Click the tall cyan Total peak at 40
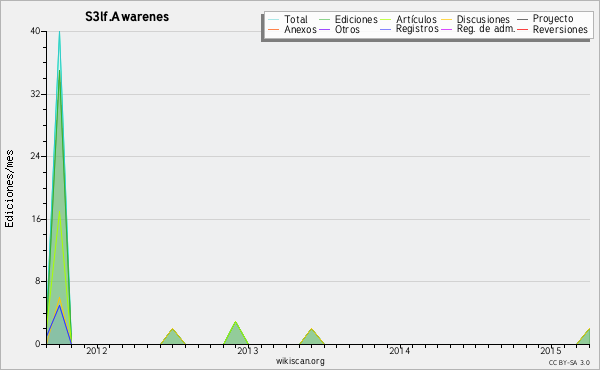The width and height of the screenshot is (600, 370). [x=59, y=32]
